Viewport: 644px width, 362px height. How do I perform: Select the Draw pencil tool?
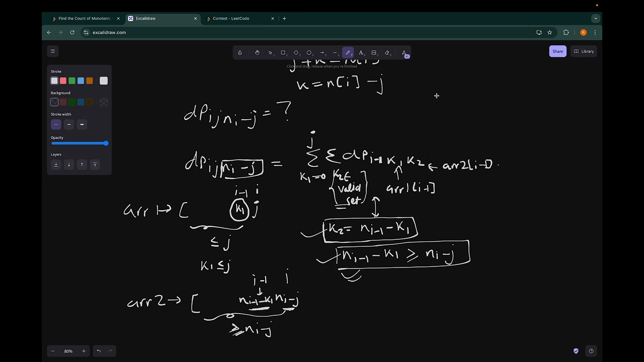pyautogui.click(x=348, y=53)
